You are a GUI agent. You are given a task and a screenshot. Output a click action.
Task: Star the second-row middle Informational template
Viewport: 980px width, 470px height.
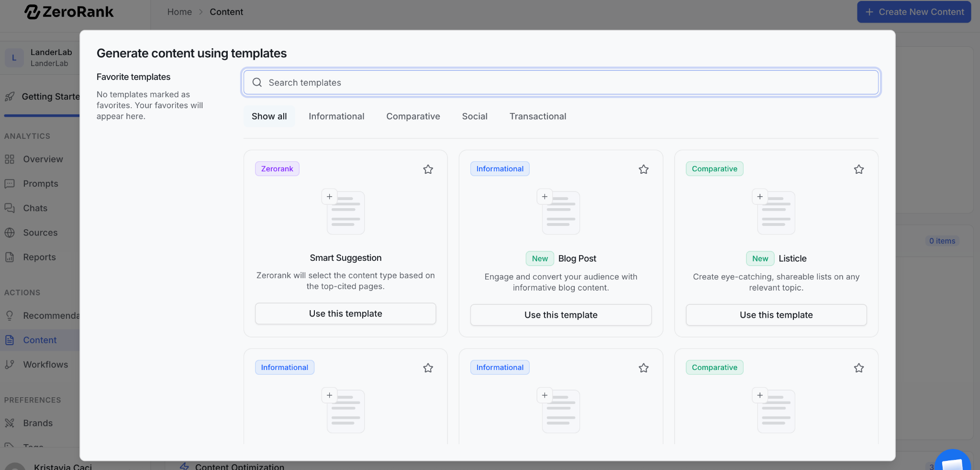click(x=644, y=368)
